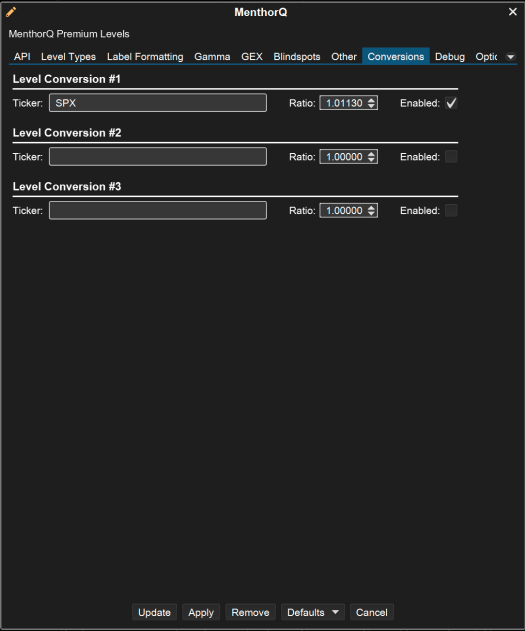Screen dimensions: 525x631
Task: Click the pencil edit icon in title bar
Action: pyautogui.click(x=11, y=12)
